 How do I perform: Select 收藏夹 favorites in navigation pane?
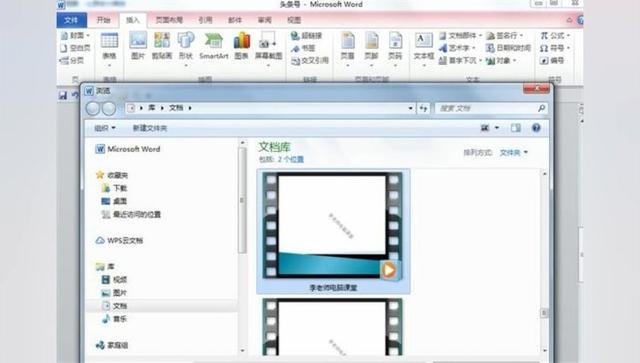click(112, 175)
